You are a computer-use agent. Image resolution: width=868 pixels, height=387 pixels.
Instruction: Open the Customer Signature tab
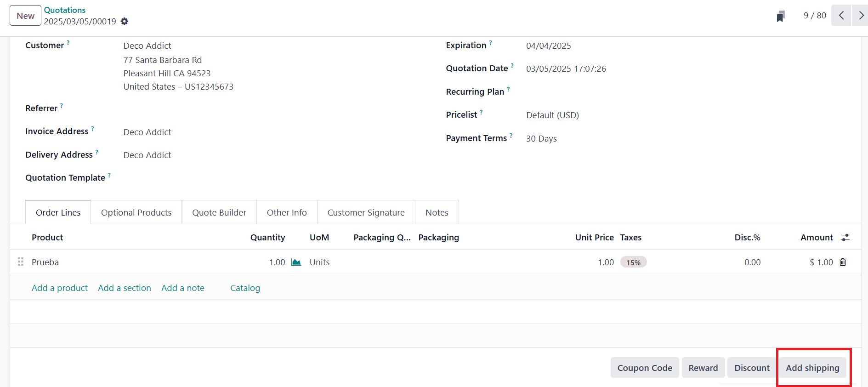pos(366,213)
